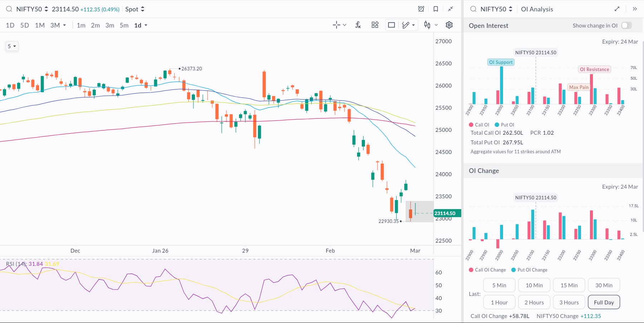Open the Spot instrument type dropdown
This screenshot has height=323, width=644.
coord(135,9)
